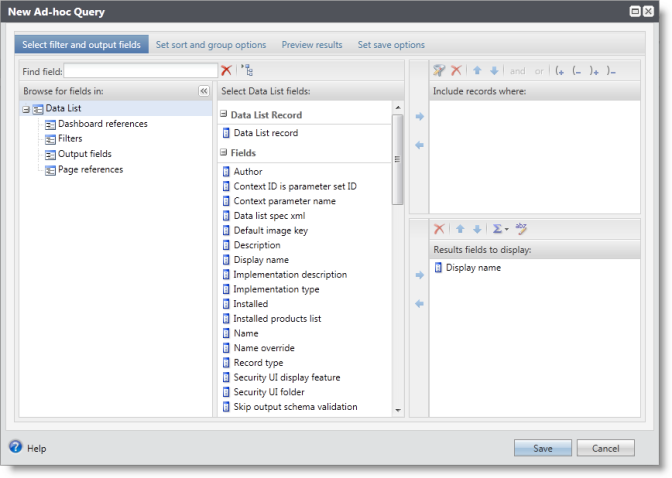Switch to Set sort and group options tab
This screenshot has width=672, height=478.
(x=211, y=45)
